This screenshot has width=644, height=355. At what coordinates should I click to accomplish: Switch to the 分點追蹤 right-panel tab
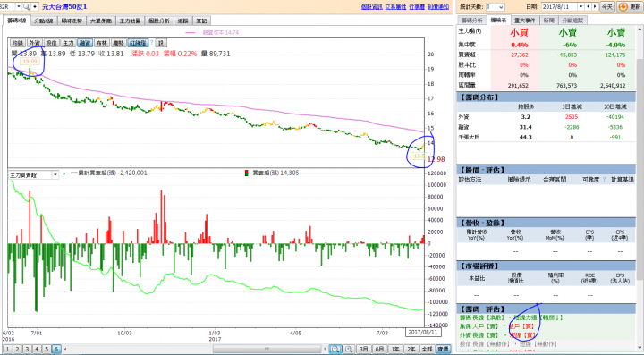(573, 20)
